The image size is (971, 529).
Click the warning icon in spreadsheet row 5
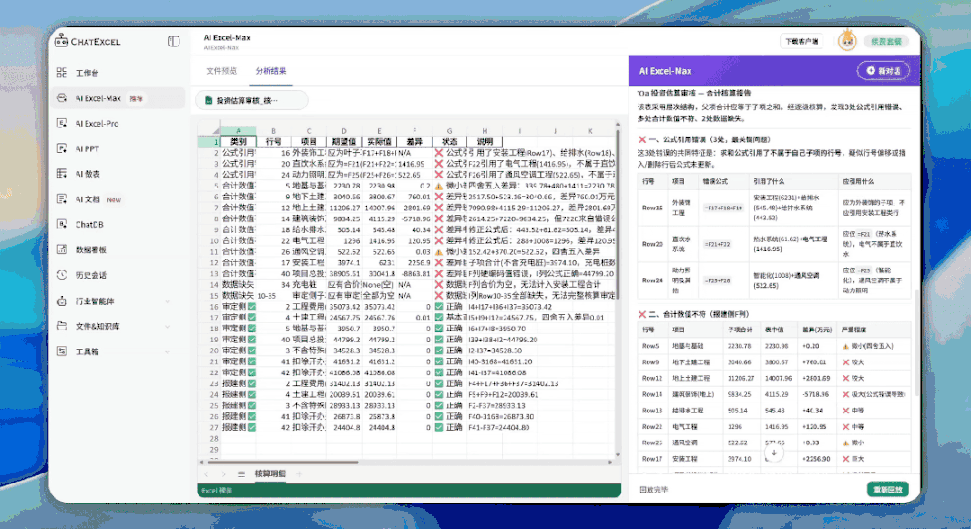point(438,185)
